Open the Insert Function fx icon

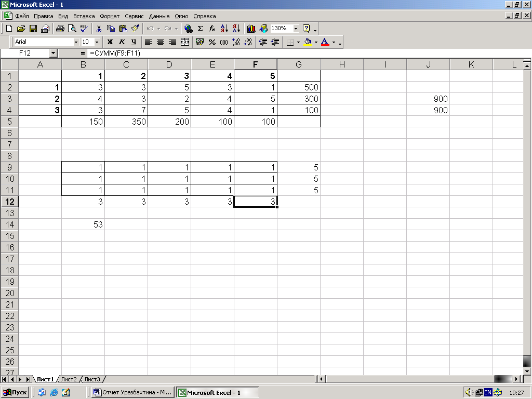coord(212,29)
